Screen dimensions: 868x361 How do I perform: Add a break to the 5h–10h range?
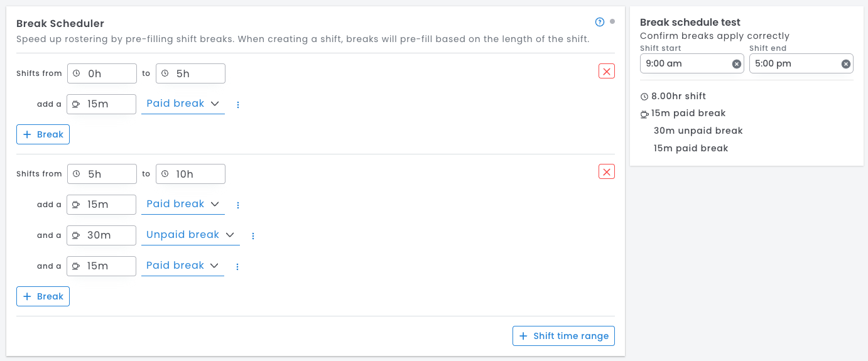(43, 296)
